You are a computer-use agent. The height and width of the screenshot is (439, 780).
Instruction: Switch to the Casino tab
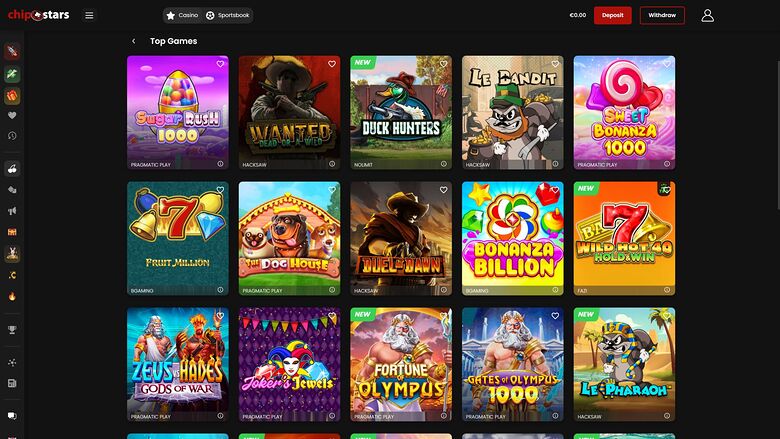[x=182, y=15]
